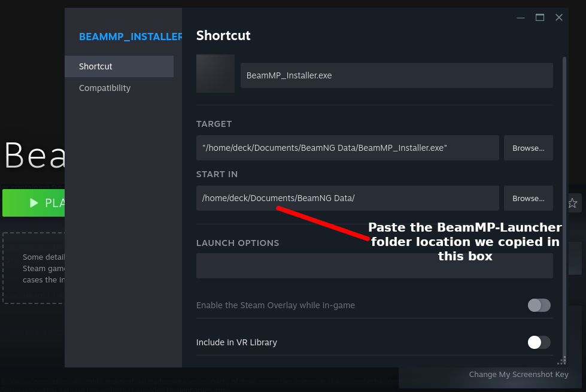This screenshot has height=392, width=586.
Task: Open the Shortcut settings tab
Action: [x=119, y=66]
